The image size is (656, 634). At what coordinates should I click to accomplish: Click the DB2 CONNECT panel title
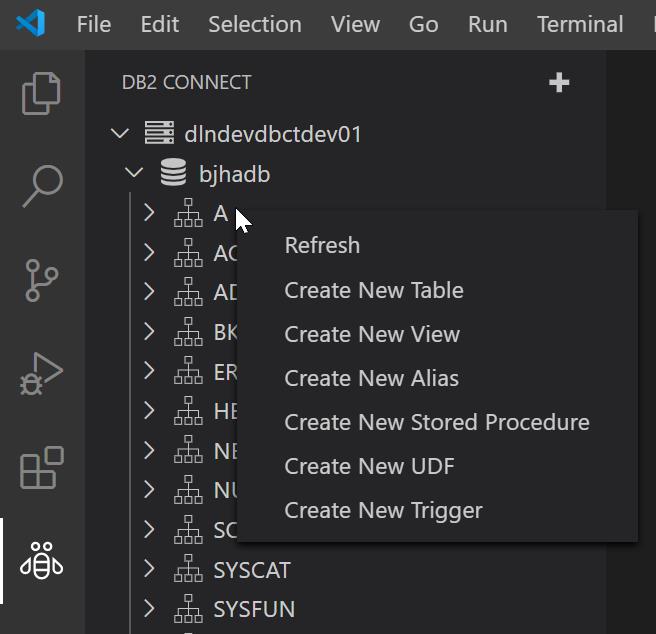pyautogui.click(x=187, y=82)
